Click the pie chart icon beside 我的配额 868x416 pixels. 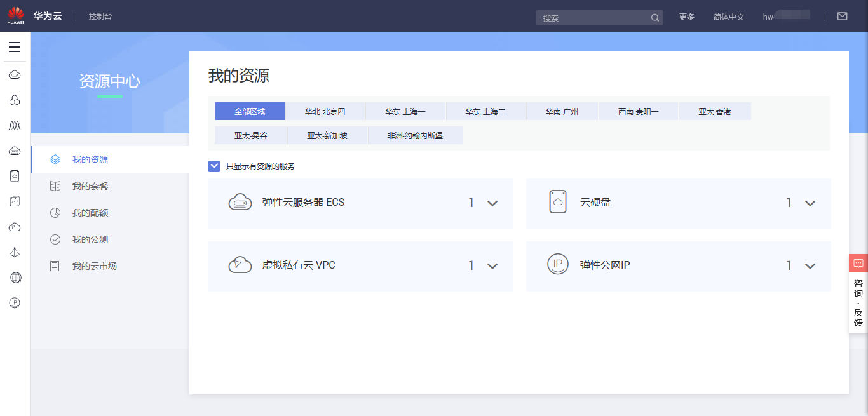coord(55,213)
